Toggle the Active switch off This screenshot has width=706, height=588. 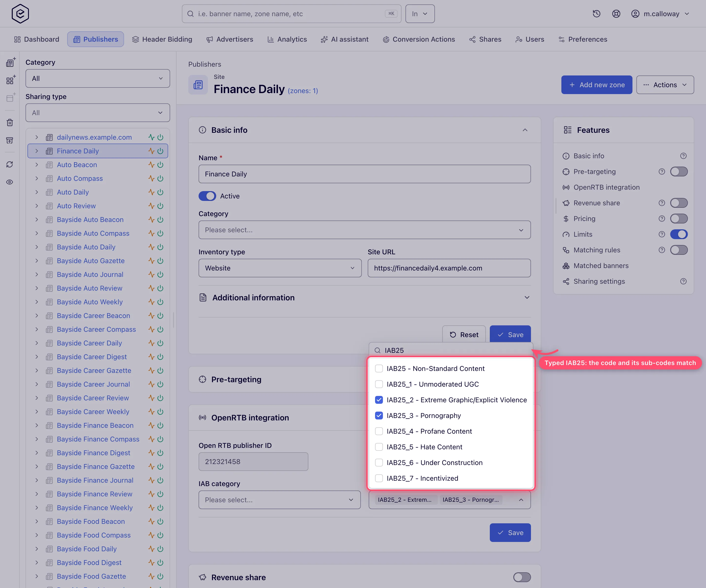coord(207,196)
